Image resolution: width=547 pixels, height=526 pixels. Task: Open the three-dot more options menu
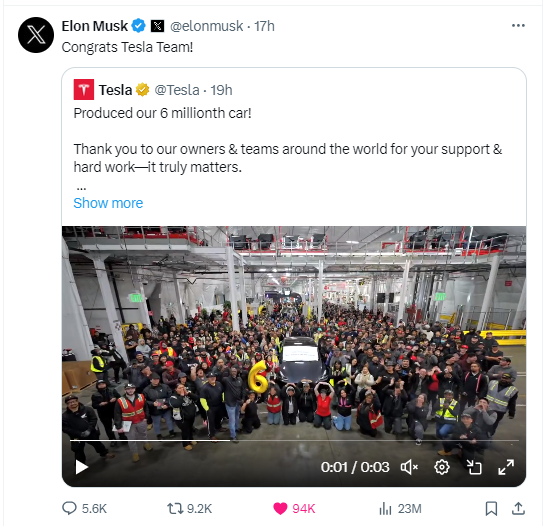coord(518,25)
